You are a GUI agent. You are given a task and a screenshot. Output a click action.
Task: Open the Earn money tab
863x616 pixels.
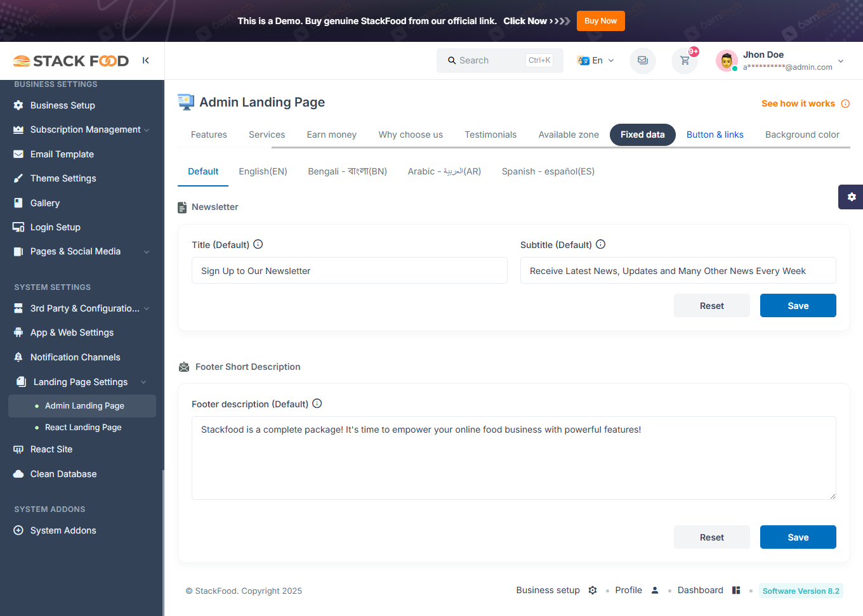coord(332,134)
